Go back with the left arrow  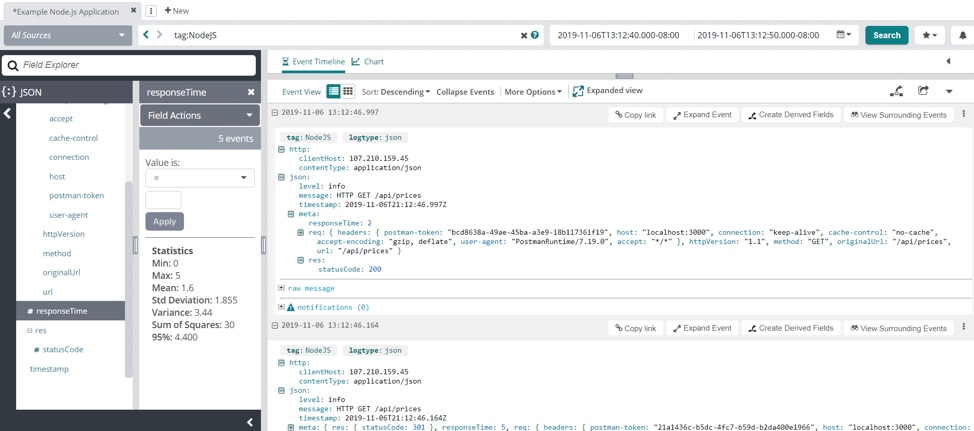(x=146, y=35)
